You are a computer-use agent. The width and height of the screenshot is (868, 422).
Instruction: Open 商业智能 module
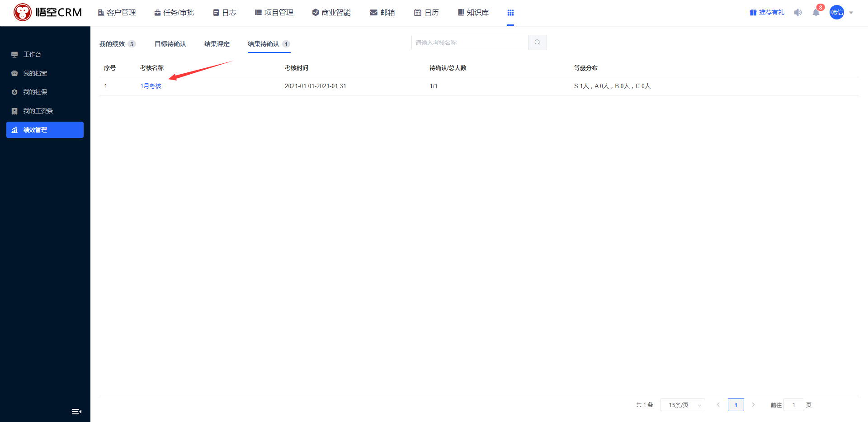click(331, 13)
